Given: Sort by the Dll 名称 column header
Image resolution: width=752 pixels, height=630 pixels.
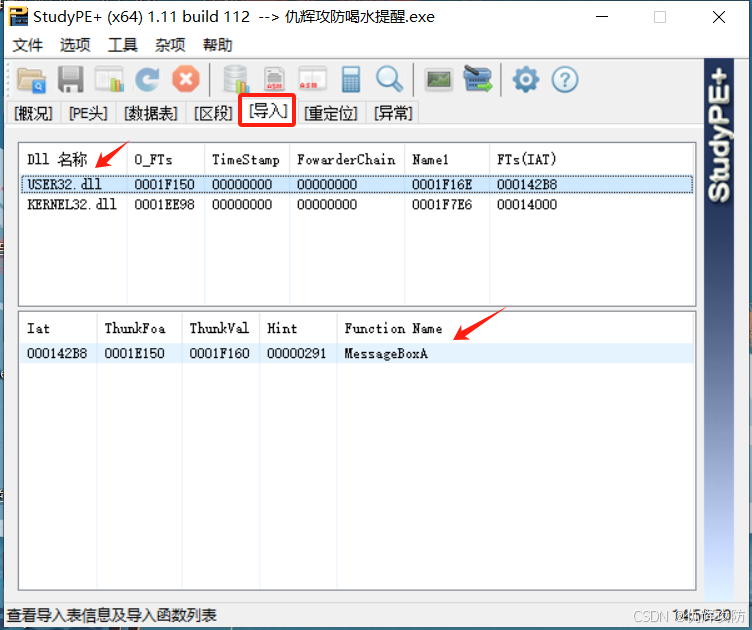Looking at the screenshot, I should click(73, 160).
